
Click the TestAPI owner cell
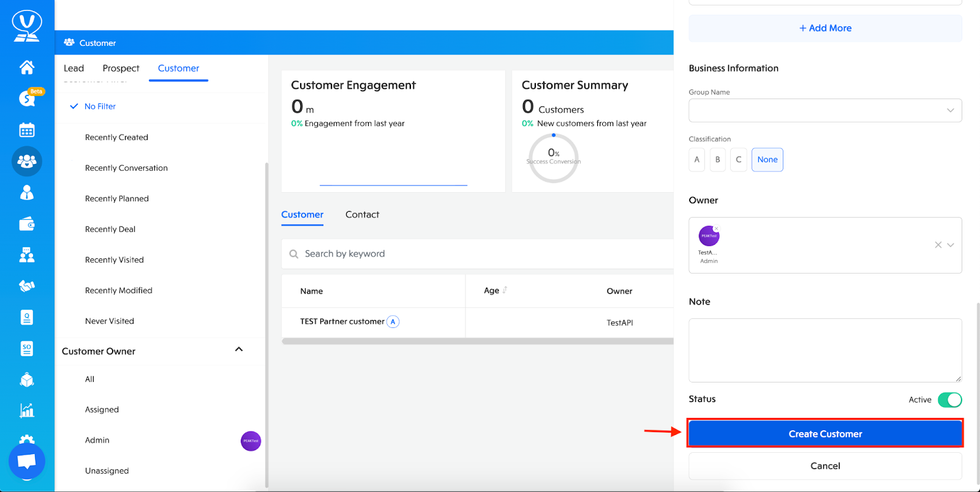tap(620, 322)
